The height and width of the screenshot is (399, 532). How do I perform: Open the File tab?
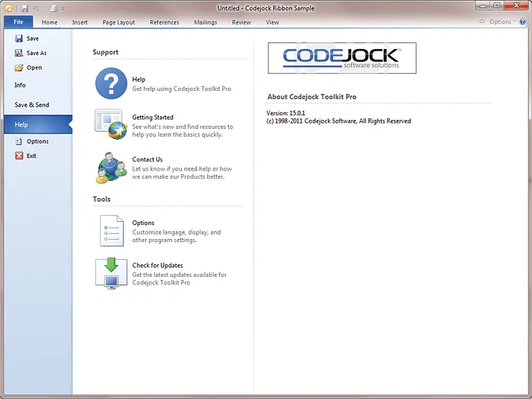(19, 22)
